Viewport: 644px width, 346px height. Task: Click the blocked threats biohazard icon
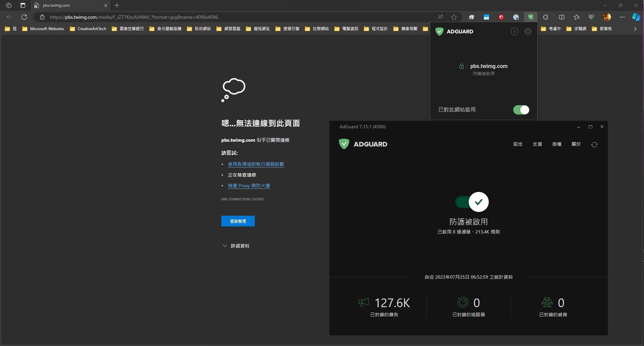547,302
